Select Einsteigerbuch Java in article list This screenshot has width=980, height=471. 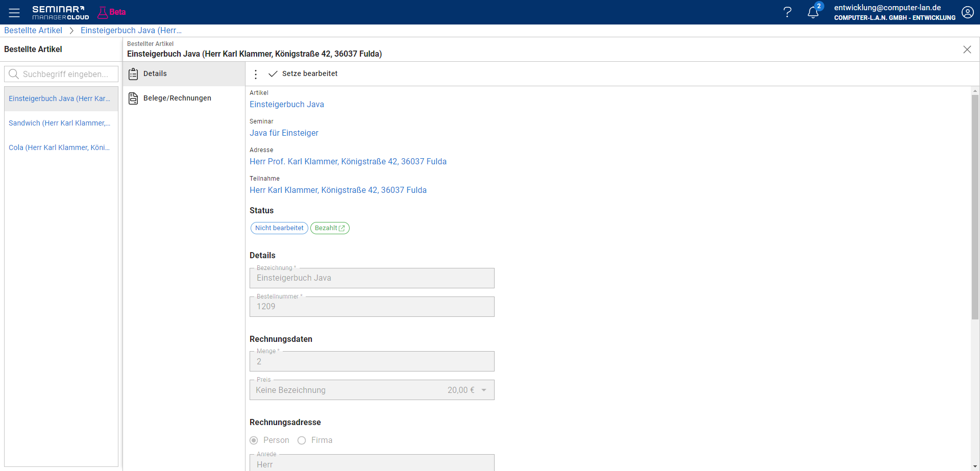pyautogui.click(x=61, y=98)
